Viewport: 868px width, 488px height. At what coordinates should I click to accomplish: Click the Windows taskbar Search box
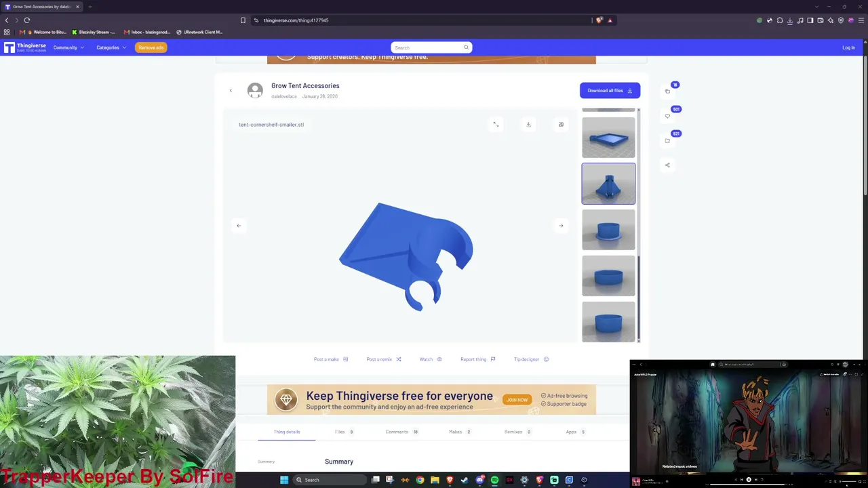(x=330, y=480)
